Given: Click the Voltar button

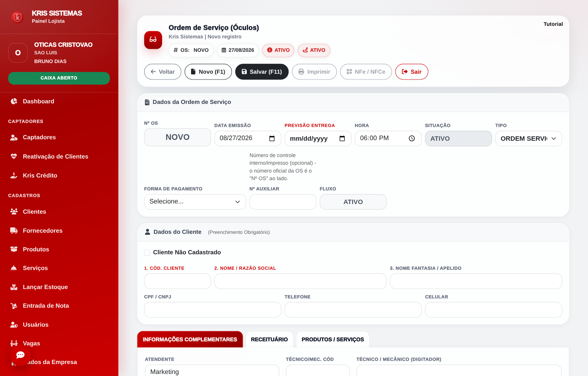Looking at the screenshot, I should click(163, 72).
